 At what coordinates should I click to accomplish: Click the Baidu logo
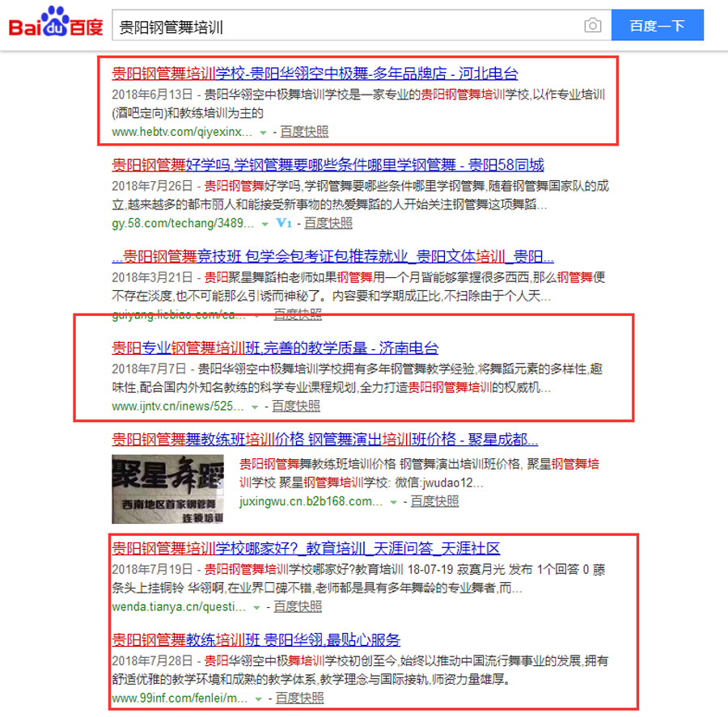(56, 22)
